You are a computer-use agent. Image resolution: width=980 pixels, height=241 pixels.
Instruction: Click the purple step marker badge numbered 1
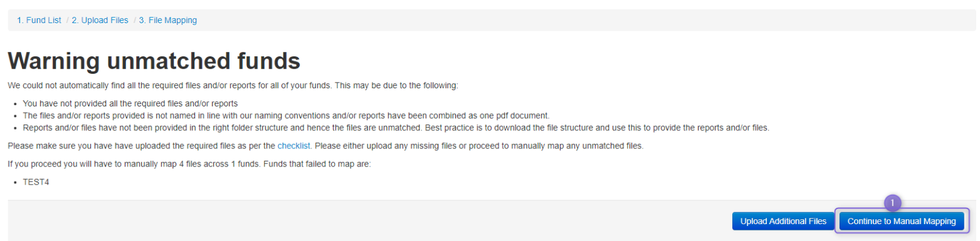[892, 203]
